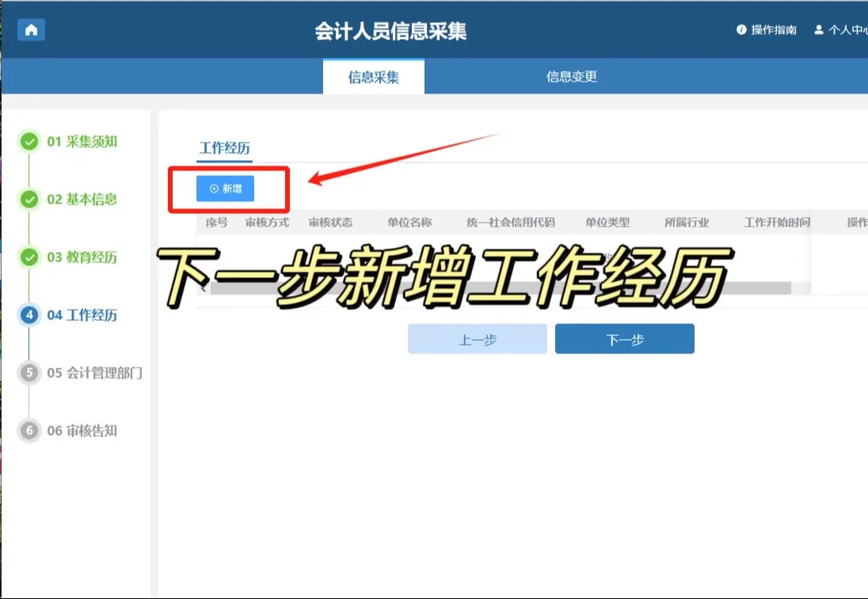The width and height of the screenshot is (868, 599).
Task: Select step 5 circle icon
Action: tap(29, 372)
